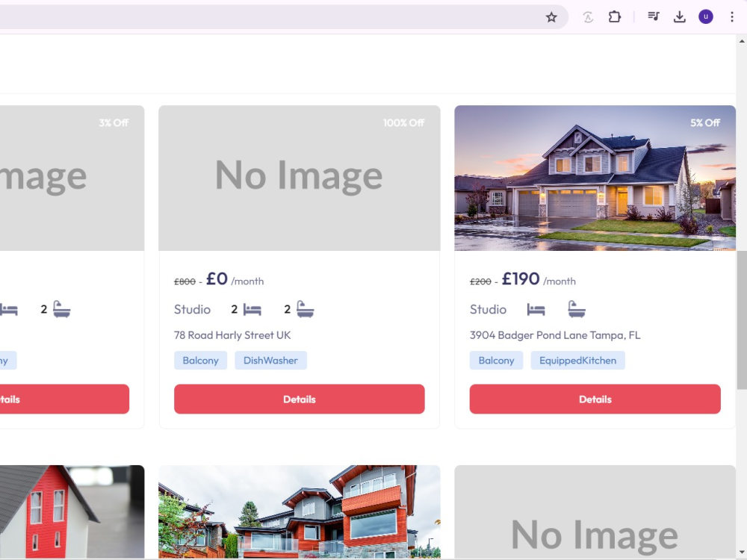Viewport: 747px width, 560px height.
Task: Click the struck-through £800 original price
Action: coord(185,282)
